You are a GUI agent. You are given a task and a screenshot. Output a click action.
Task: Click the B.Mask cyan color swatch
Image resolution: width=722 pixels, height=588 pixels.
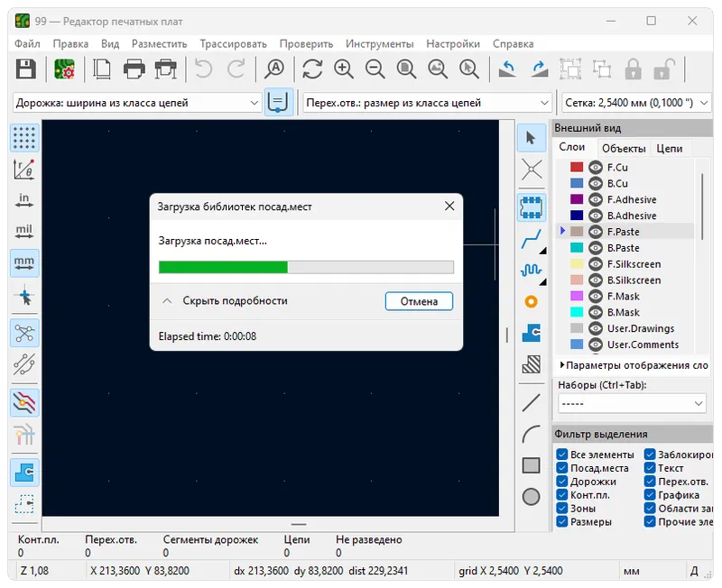pyautogui.click(x=577, y=312)
